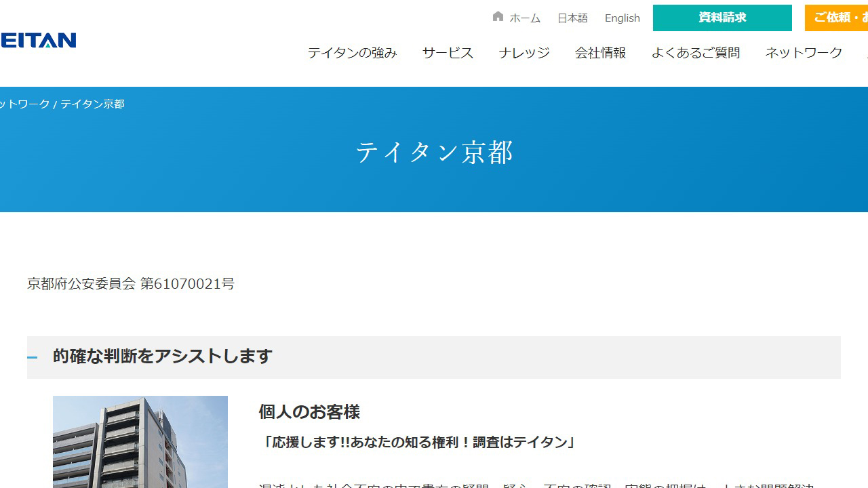Open the サービス menu
868x488 pixels.
point(447,53)
